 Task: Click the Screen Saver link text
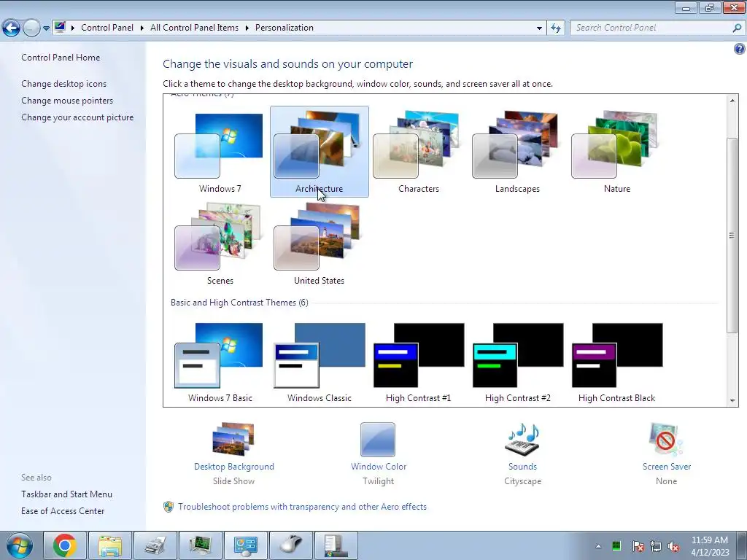pyautogui.click(x=667, y=467)
